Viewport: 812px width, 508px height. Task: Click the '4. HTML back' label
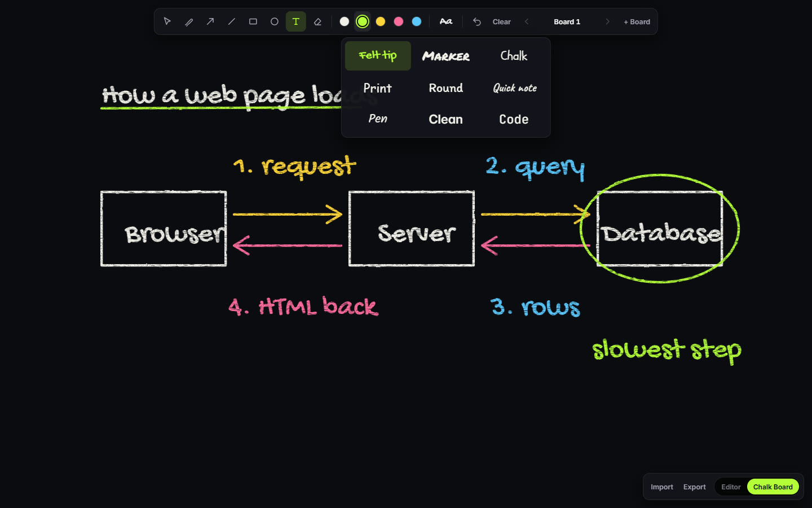tap(303, 306)
